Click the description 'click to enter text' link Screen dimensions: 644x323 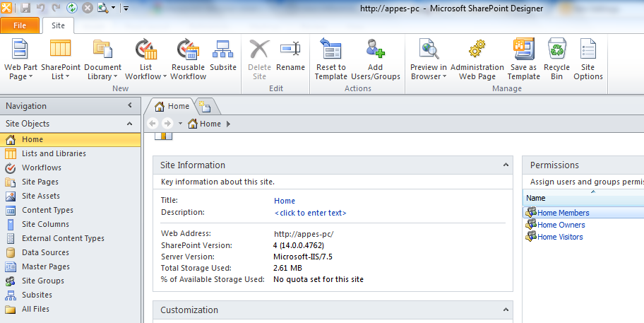tap(311, 213)
